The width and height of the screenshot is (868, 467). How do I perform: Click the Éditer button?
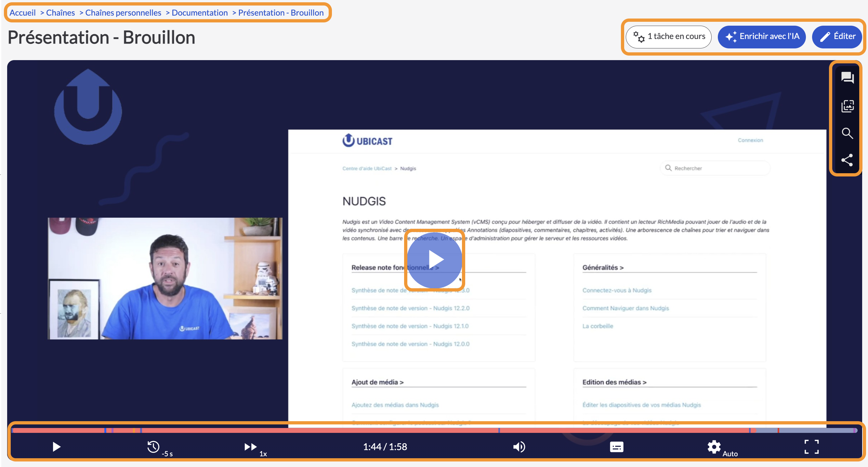[837, 36]
